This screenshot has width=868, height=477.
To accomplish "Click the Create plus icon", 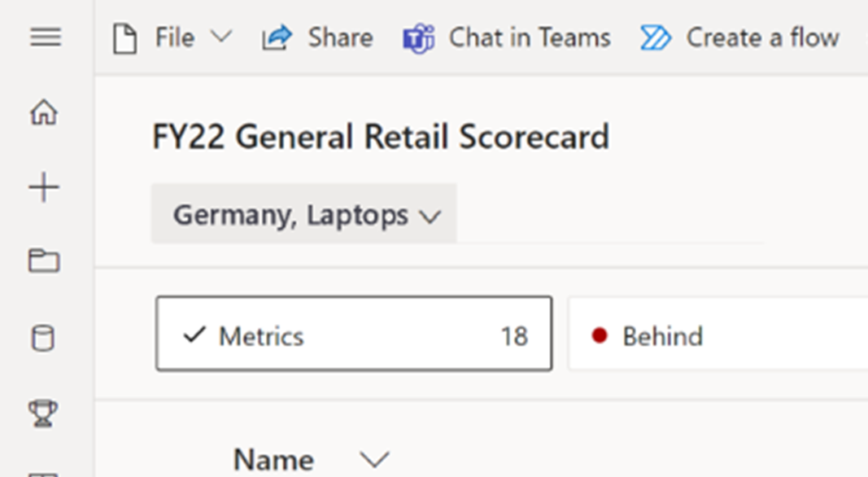I will click(44, 188).
